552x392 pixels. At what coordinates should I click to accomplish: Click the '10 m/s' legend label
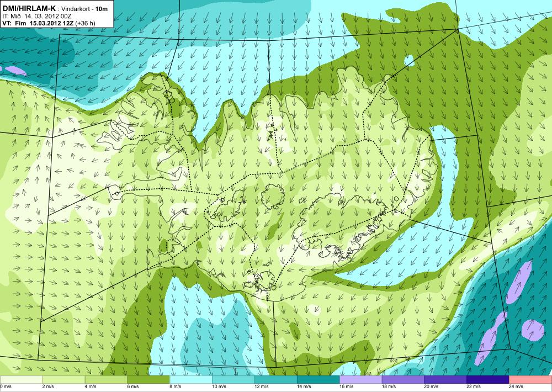219,386
